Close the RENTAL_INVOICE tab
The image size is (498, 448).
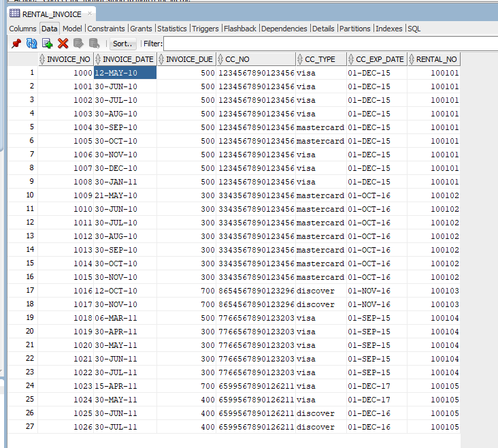[x=90, y=14]
